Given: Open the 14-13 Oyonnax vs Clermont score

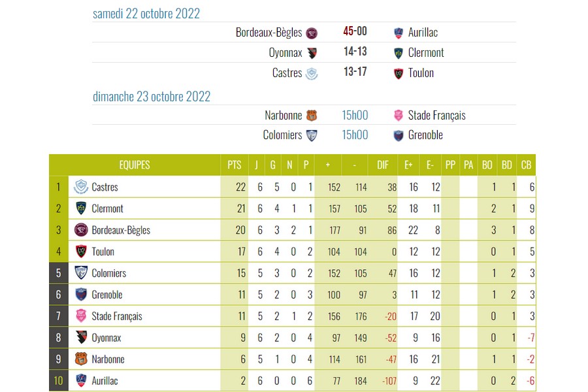Looking at the screenshot, I should pos(355,52).
